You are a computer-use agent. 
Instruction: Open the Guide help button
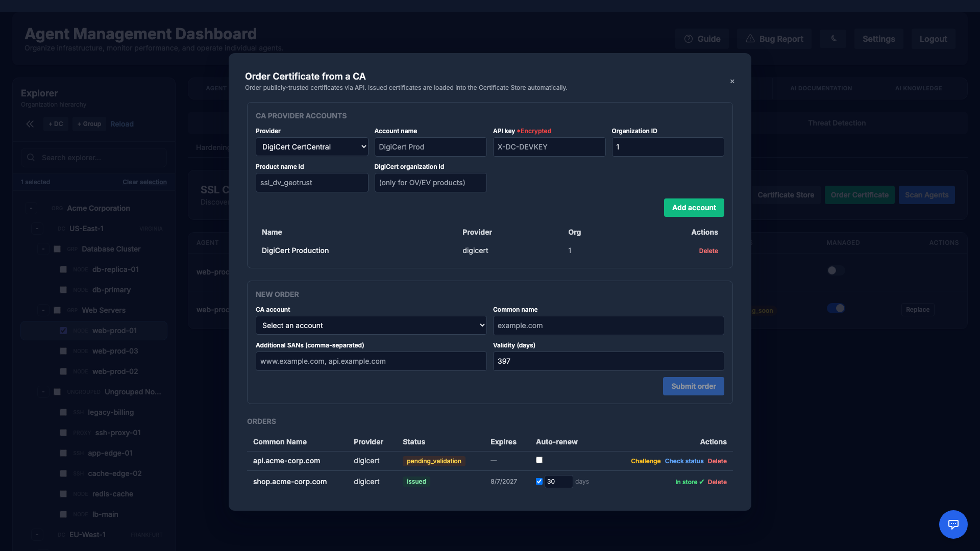pos(702,39)
